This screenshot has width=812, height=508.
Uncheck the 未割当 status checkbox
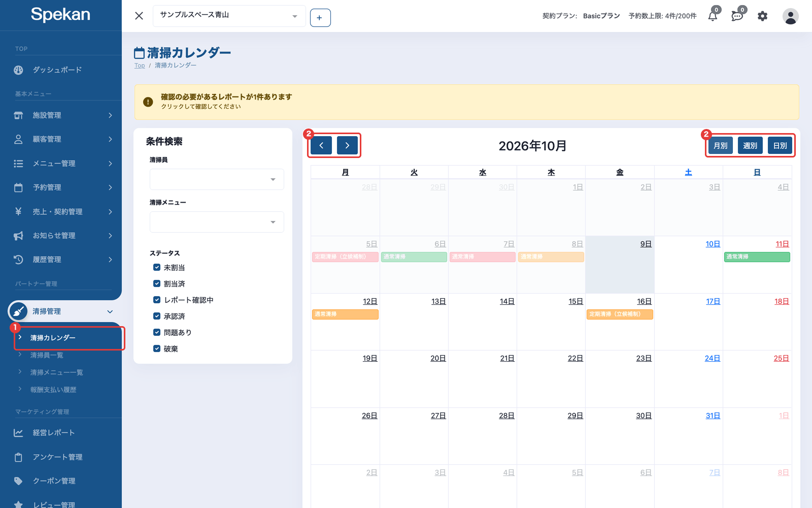(x=157, y=267)
